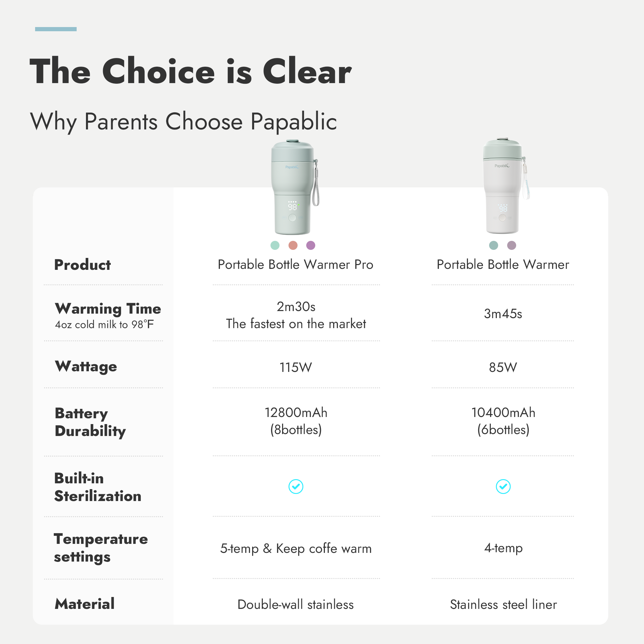Click the "Built-in Sterilization" row label
Screen dimensions: 644x644
[x=98, y=487]
